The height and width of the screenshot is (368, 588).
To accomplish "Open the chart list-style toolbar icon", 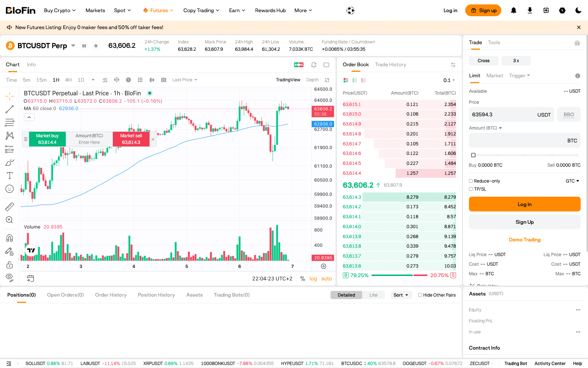I will pyautogui.click(x=140, y=80).
